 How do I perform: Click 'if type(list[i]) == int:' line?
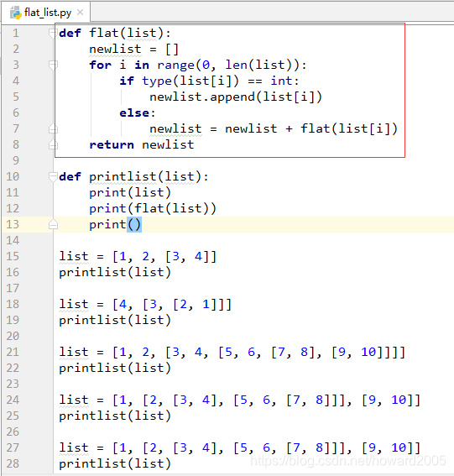(x=209, y=81)
